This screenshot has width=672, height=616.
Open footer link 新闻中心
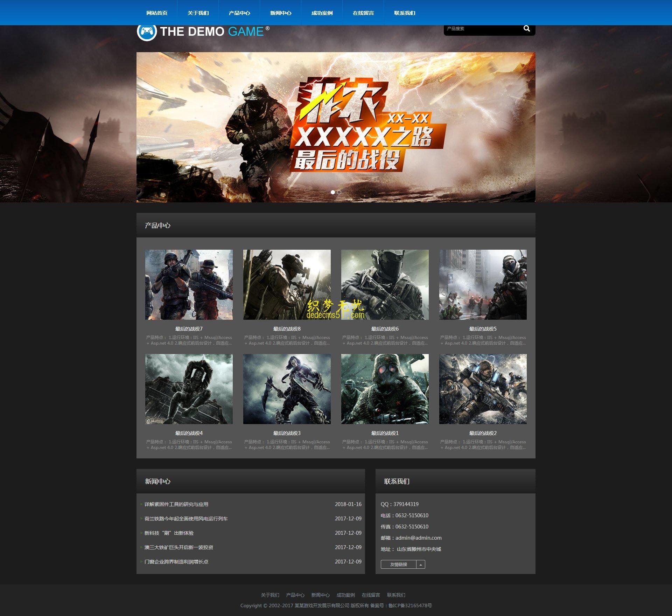(x=320, y=595)
